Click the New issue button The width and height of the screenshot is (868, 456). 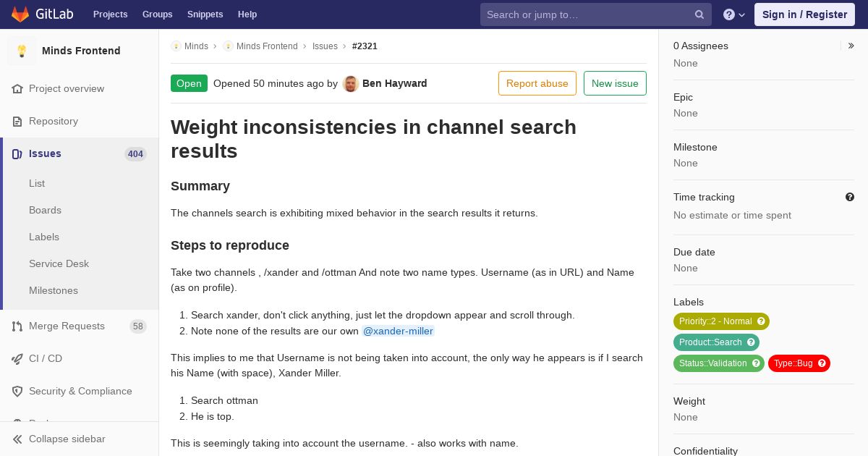[615, 83]
